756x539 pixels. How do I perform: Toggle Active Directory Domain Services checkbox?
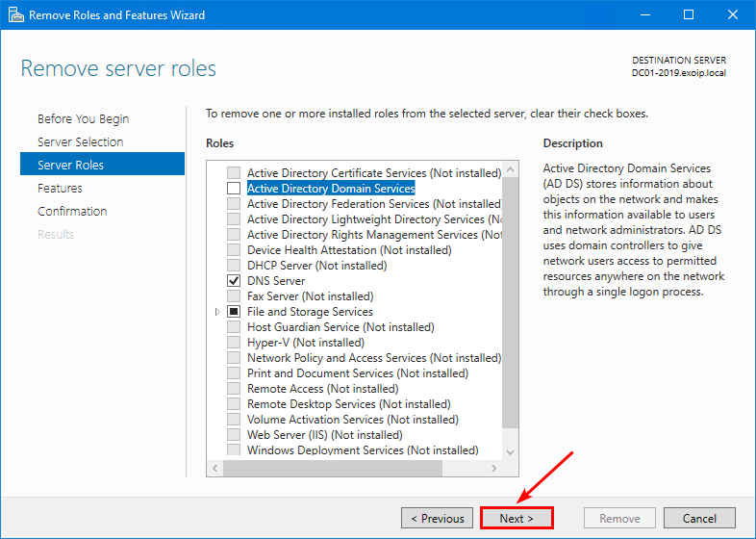[x=234, y=189]
